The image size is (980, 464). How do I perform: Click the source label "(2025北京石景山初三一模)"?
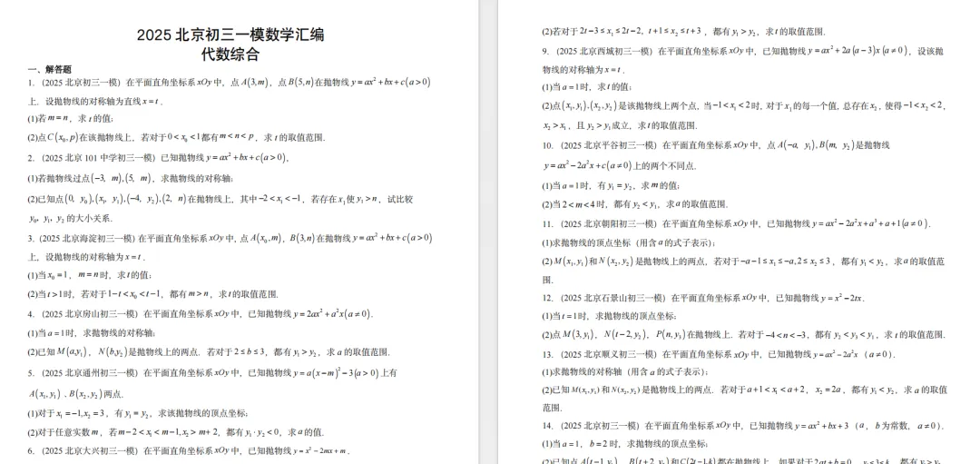coord(612,298)
